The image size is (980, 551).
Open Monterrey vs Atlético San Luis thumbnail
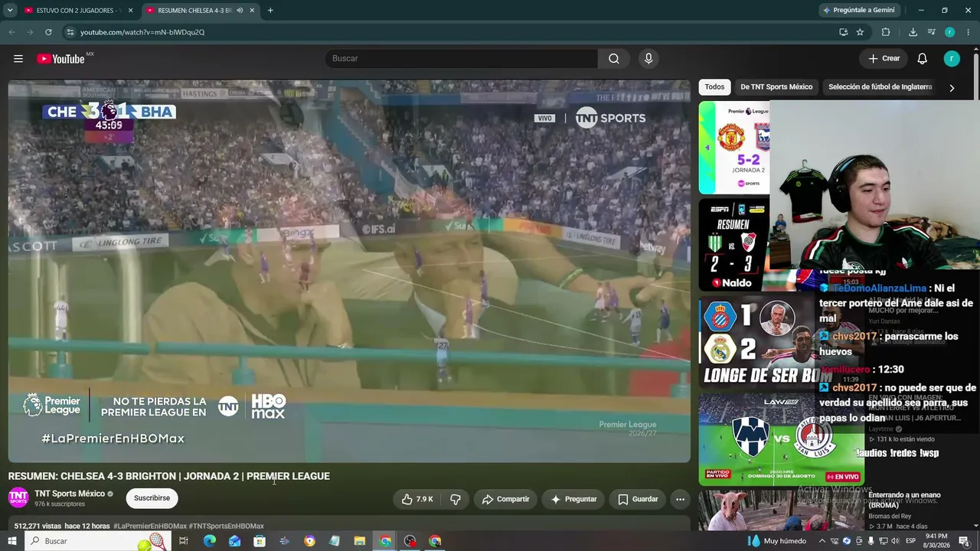tap(781, 439)
